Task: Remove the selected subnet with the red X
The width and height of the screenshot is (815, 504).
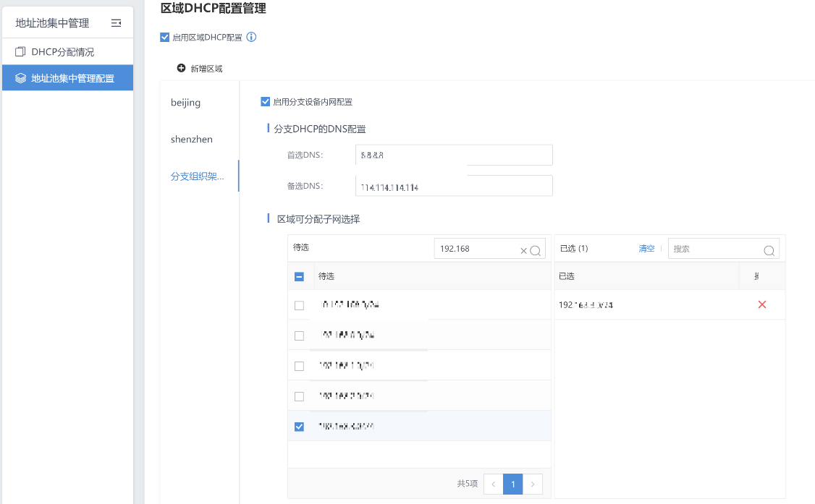Action: 761,304
